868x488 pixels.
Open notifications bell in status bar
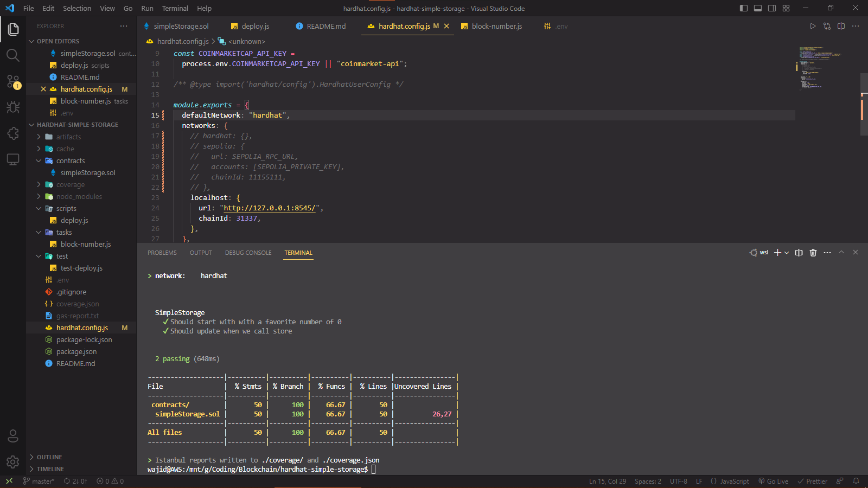[856, 481]
